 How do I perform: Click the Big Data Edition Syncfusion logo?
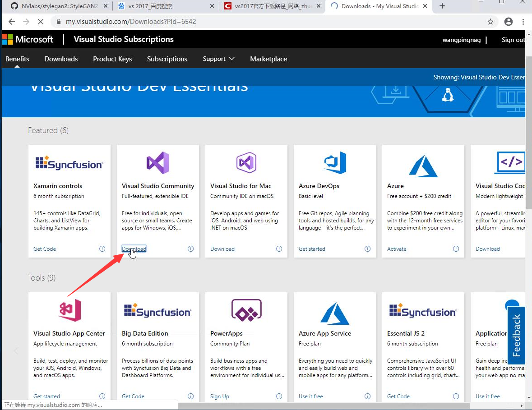(158, 311)
